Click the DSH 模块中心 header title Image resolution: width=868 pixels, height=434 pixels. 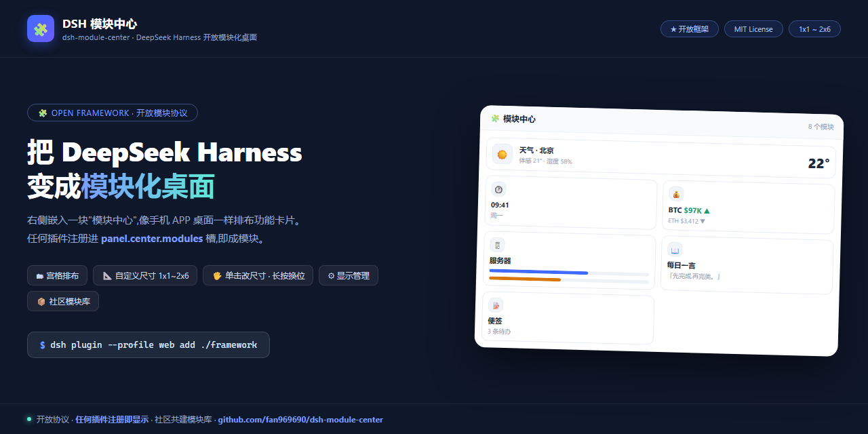coord(100,24)
